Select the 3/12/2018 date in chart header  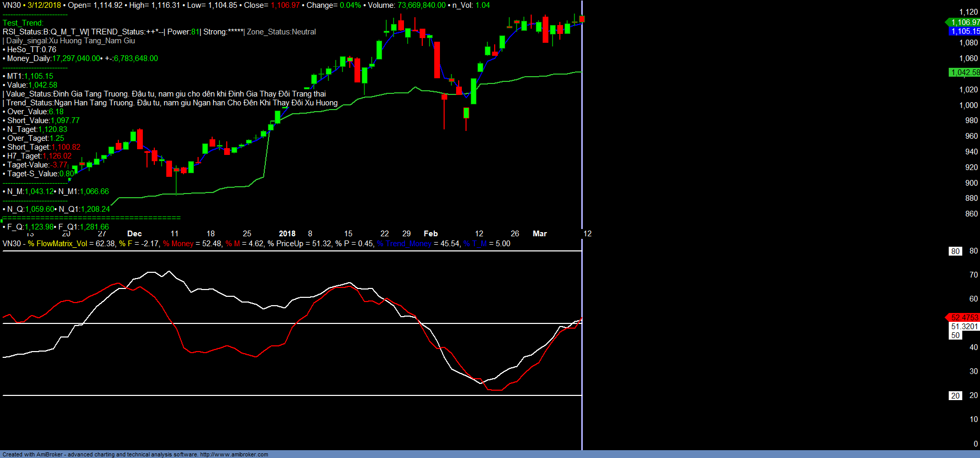coord(44,5)
